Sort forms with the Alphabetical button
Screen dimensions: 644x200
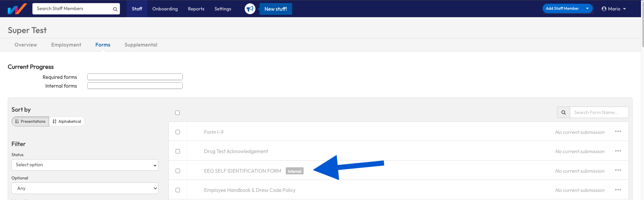[67, 121]
